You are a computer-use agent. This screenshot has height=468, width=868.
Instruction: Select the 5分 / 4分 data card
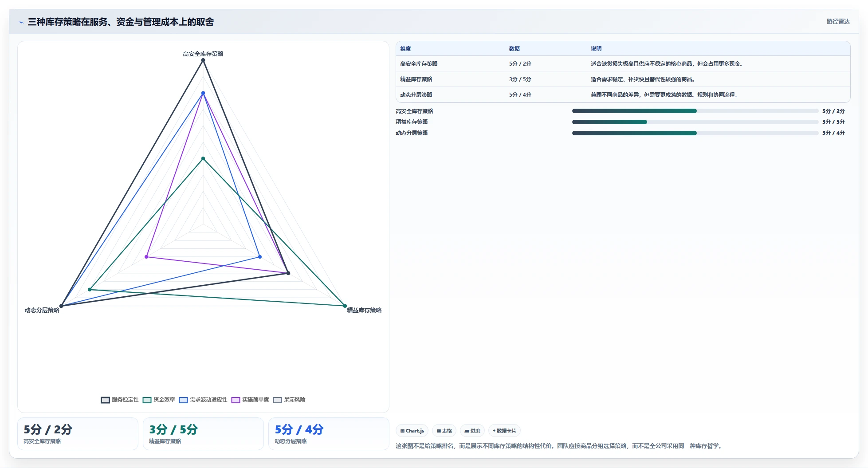click(329, 434)
